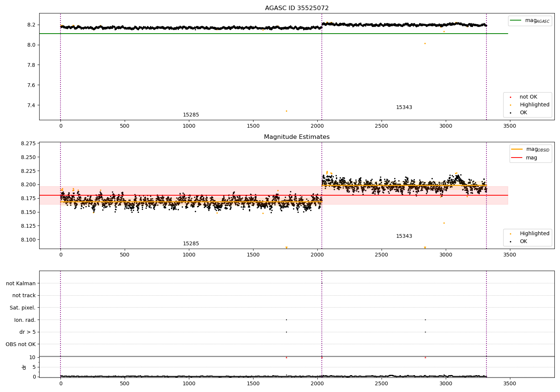
Task: Click the 8.2 y-axis tick in top plot
Action: click(x=31, y=25)
